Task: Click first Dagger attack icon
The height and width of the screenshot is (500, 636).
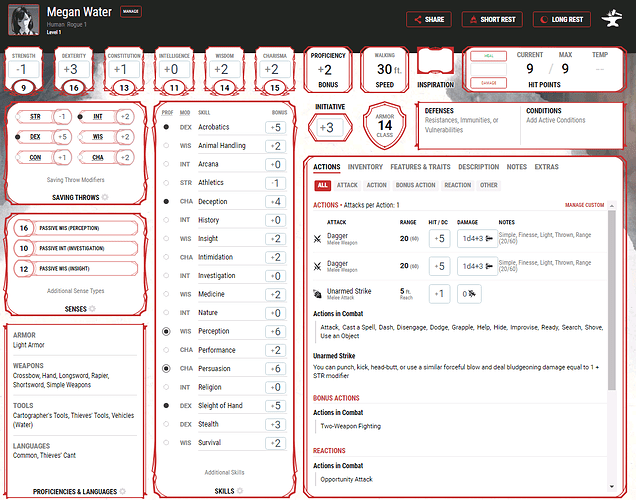Action: pos(318,239)
